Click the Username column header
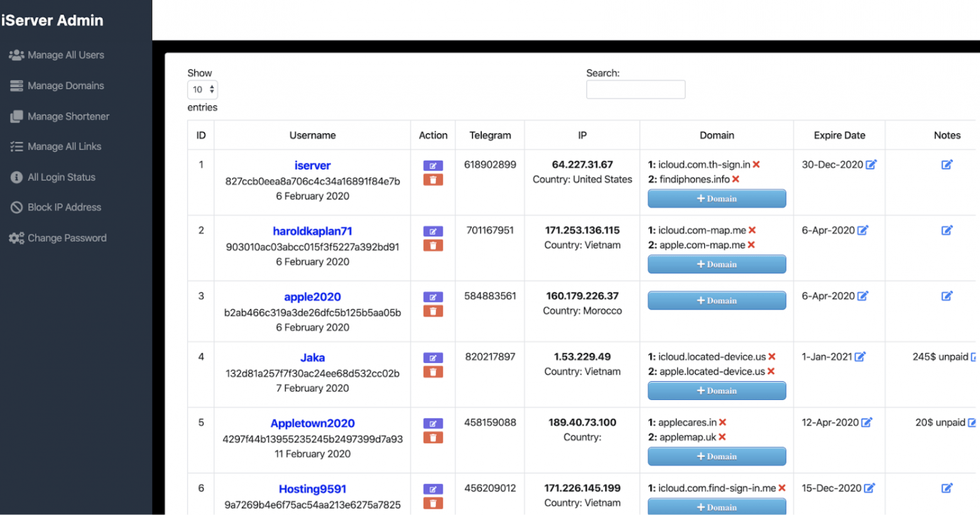The width and height of the screenshot is (980, 515). coord(312,136)
